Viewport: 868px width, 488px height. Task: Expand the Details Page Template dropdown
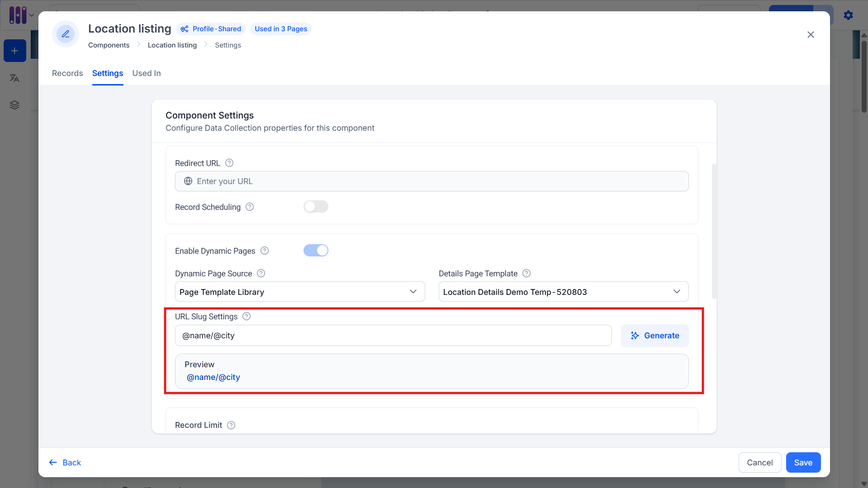[564, 292]
